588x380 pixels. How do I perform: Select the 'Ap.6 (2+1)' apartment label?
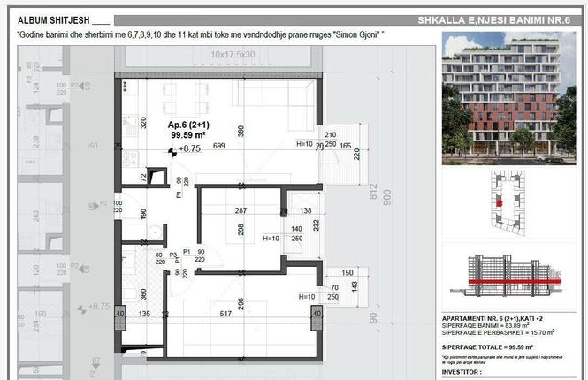pyautogui.click(x=188, y=125)
